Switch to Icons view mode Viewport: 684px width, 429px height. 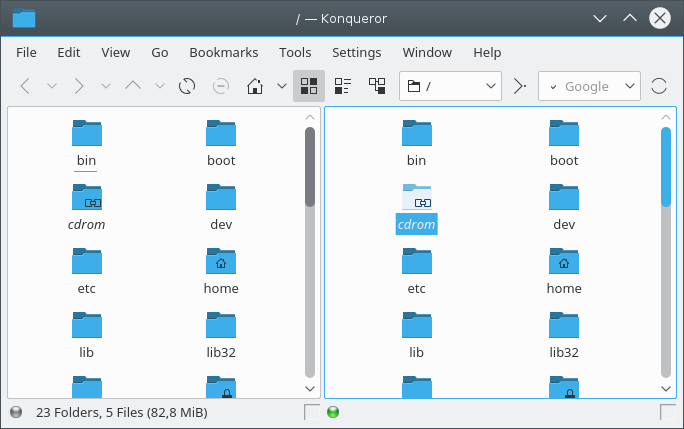click(x=309, y=86)
